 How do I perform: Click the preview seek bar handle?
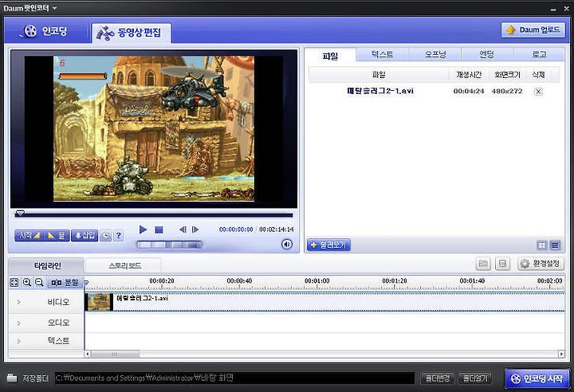click(20, 213)
